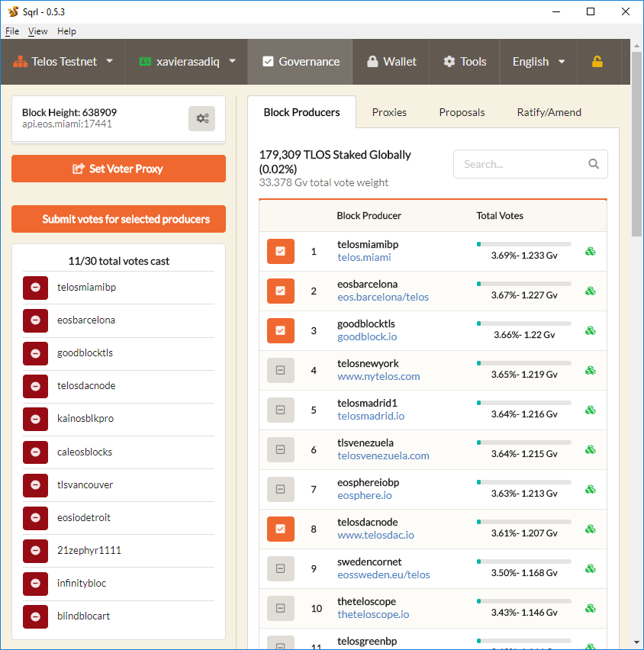644x650 pixels.
Task: Uncheck vote for telosdacnode producer
Action: click(x=281, y=529)
